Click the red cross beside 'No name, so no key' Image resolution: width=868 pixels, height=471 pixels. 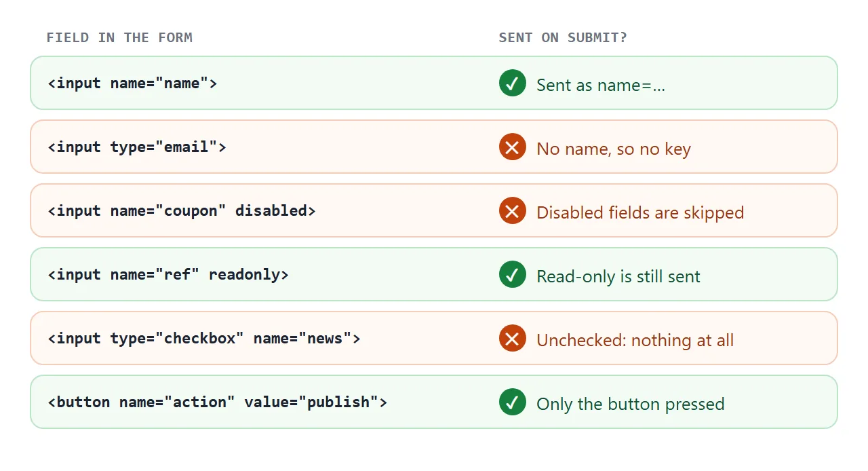(513, 147)
